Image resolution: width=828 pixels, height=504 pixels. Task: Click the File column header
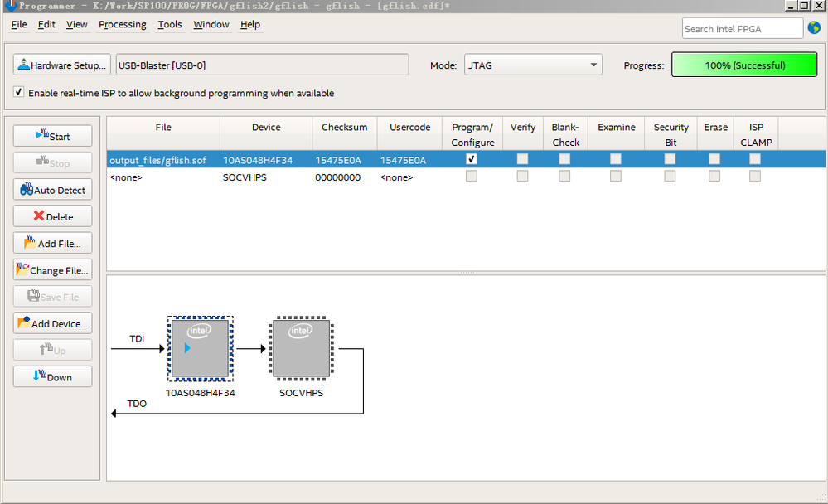click(163, 133)
